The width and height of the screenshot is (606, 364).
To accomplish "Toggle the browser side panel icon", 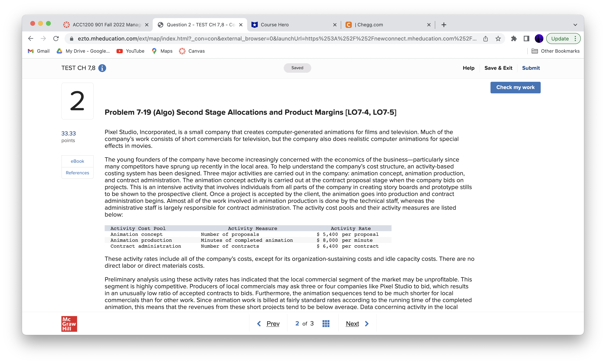I will [526, 39].
